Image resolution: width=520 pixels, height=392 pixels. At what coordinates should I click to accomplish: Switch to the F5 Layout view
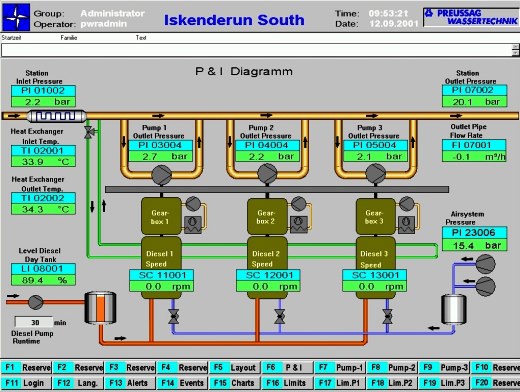(x=235, y=368)
